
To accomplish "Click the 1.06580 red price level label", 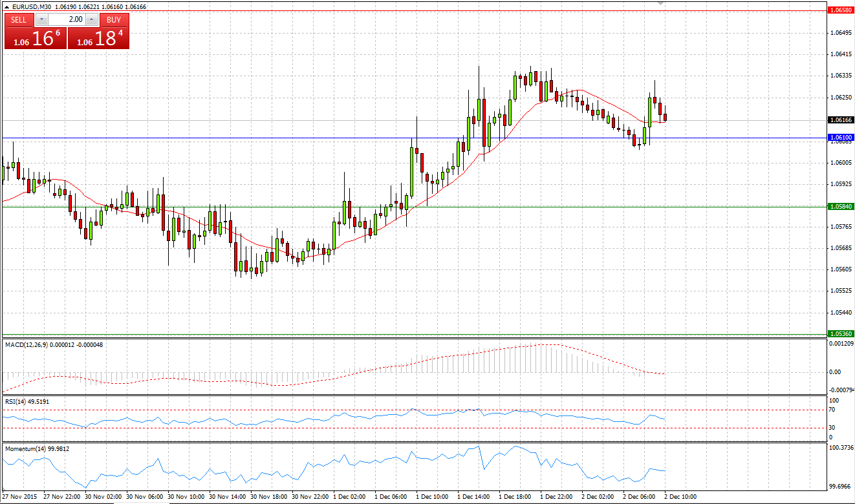I will tap(841, 10).
